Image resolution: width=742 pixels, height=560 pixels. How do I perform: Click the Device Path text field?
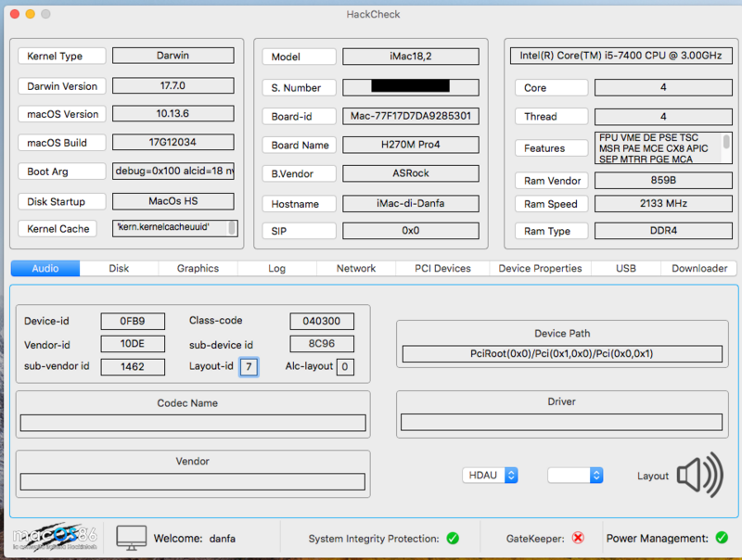tap(561, 354)
